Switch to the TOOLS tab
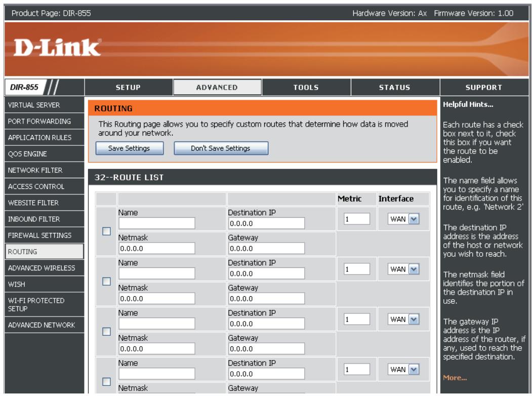The width and height of the screenshot is (532, 396). [306, 87]
